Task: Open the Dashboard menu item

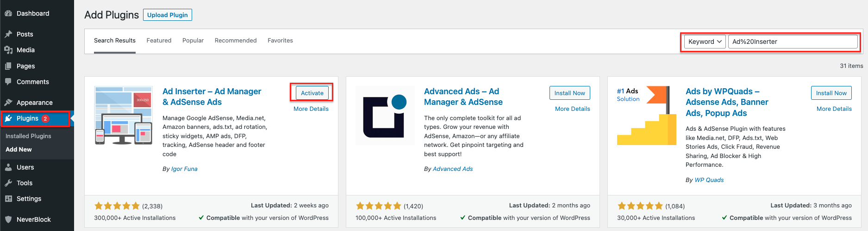Action: tap(37, 13)
